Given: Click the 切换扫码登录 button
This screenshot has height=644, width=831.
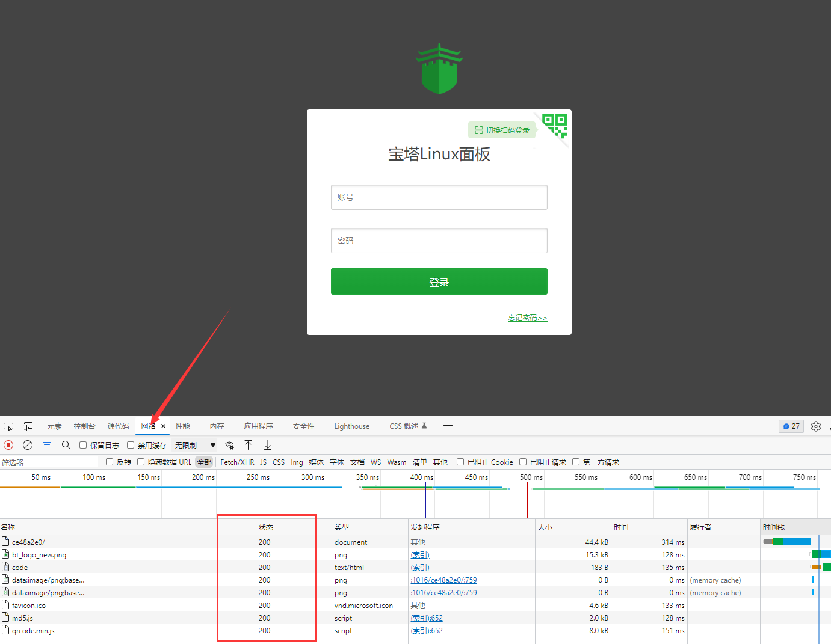Looking at the screenshot, I should pyautogui.click(x=502, y=130).
